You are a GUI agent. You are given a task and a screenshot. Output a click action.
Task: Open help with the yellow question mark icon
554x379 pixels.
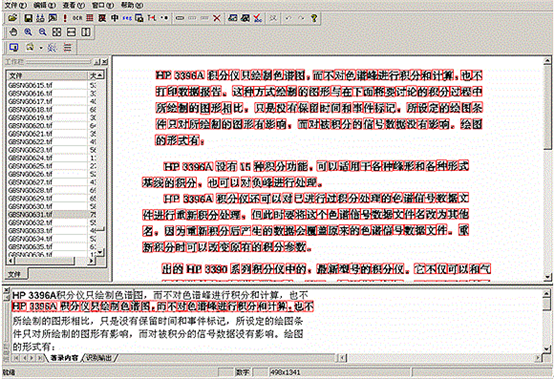[314, 18]
